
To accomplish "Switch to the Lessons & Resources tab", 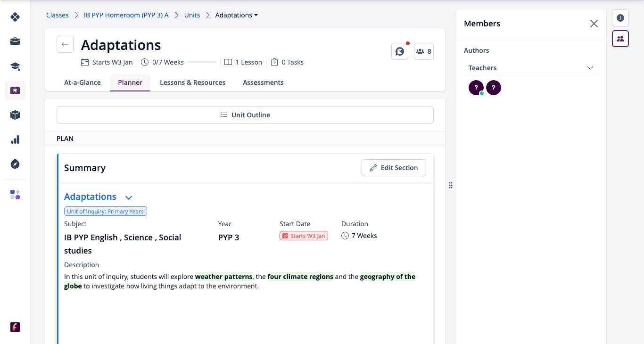I will pyautogui.click(x=193, y=82).
